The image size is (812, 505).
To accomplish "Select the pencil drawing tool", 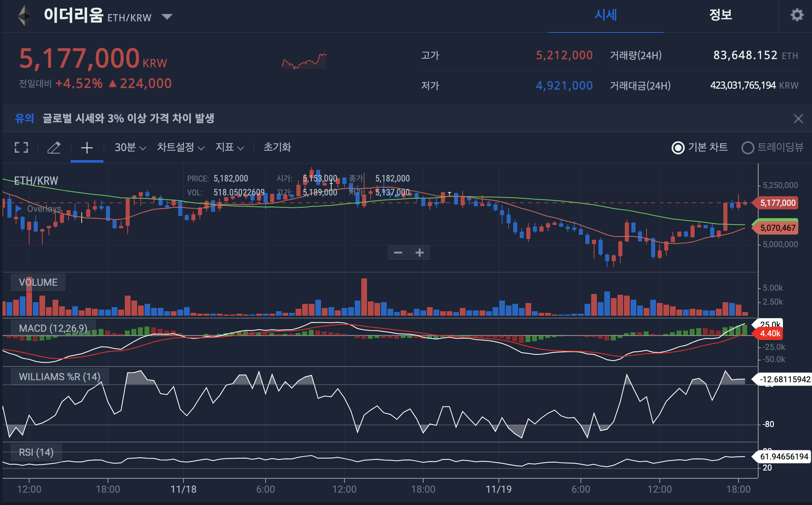I will click(x=54, y=147).
